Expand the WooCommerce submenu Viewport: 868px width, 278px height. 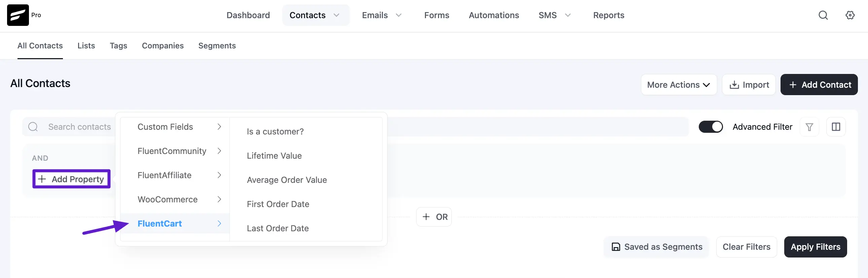click(175, 200)
